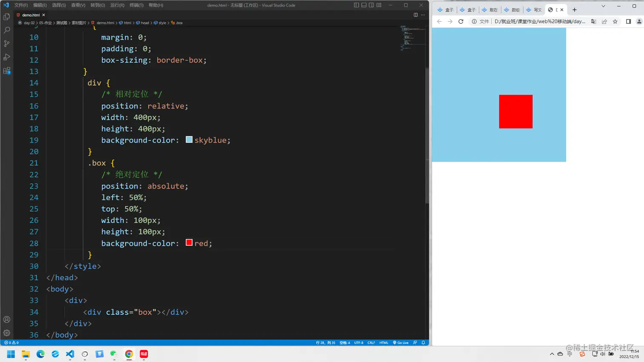
Task: Open the 文件(F) menu
Action: [x=21, y=5]
